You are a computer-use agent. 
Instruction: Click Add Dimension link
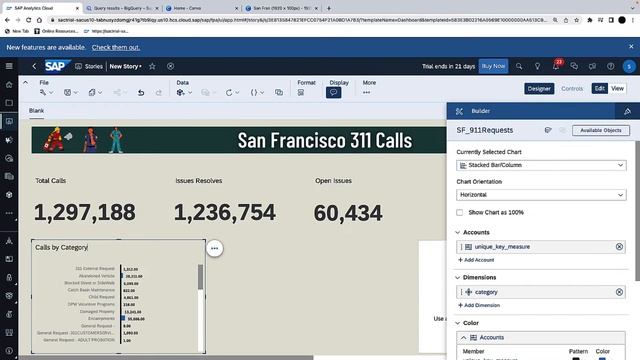479,305
